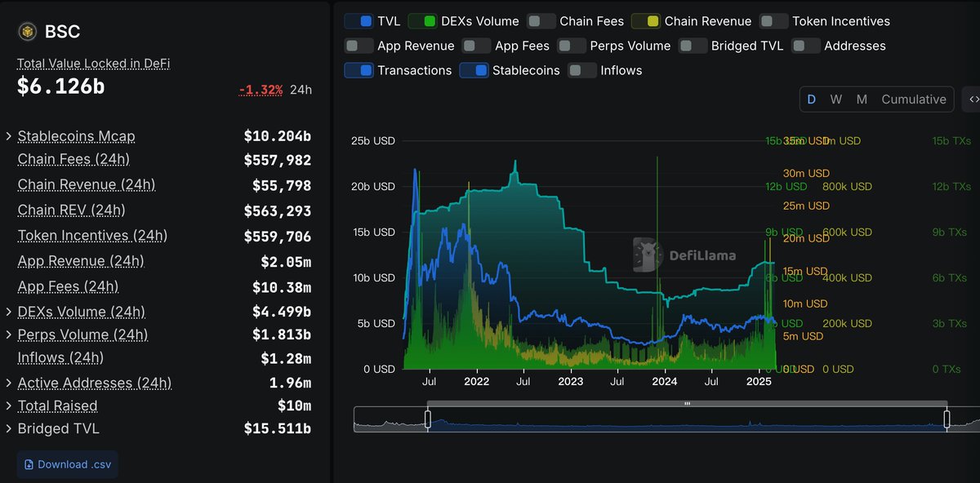The height and width of the screenshot is (483, 980).
Task: Click the download icon beside .csv
Action: [x=29, y=464]
